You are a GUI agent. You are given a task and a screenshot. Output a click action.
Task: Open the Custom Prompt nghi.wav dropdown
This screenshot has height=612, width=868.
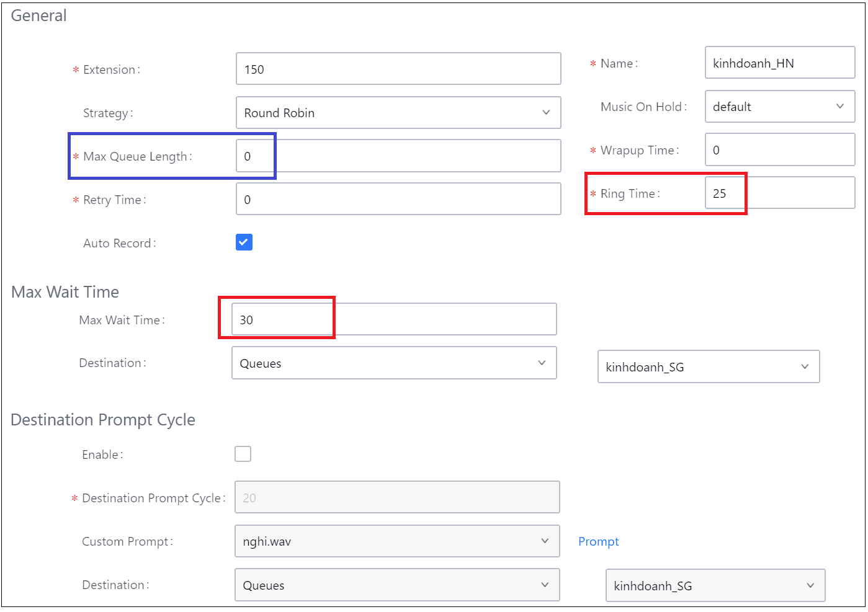point(396,541)
